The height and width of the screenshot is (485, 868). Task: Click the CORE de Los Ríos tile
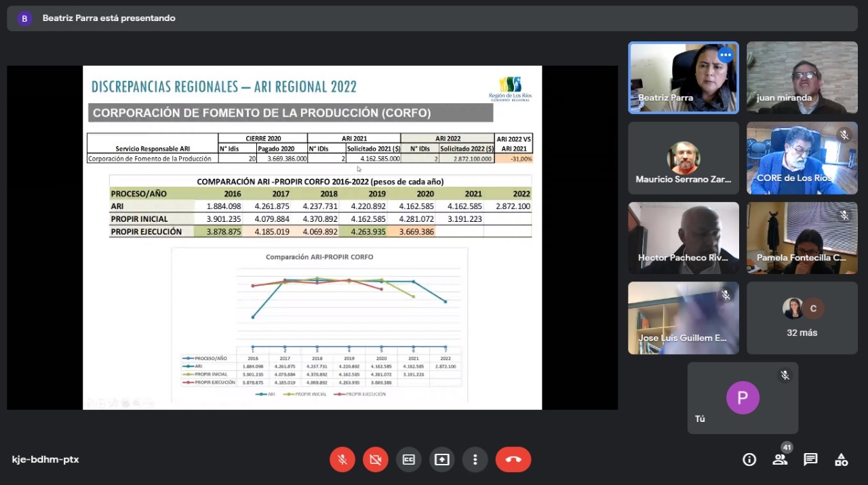(802, 158)
